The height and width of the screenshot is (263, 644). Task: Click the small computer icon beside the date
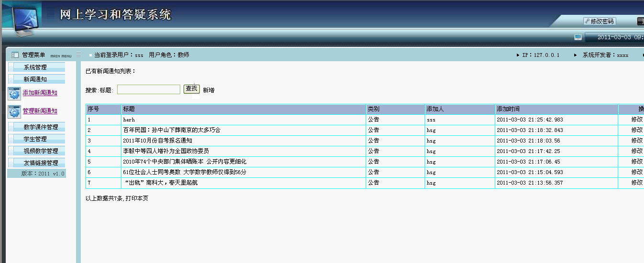[x=578, y=37]
